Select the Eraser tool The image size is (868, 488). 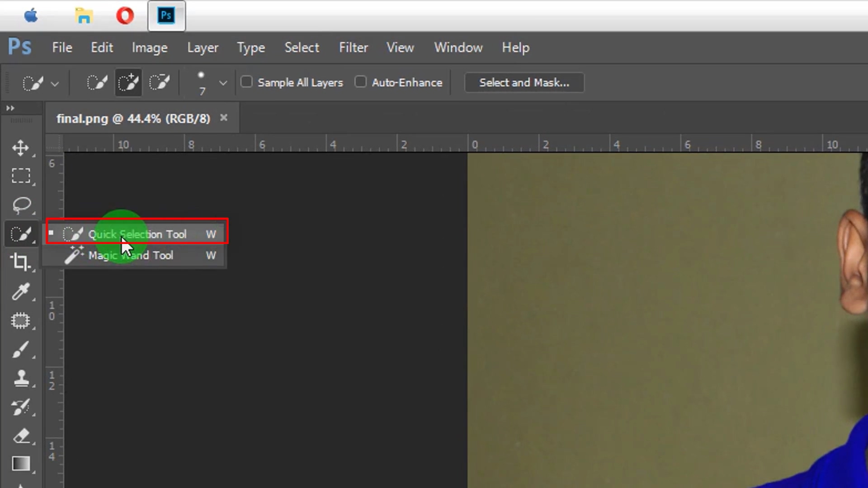[x=21, y=436]
